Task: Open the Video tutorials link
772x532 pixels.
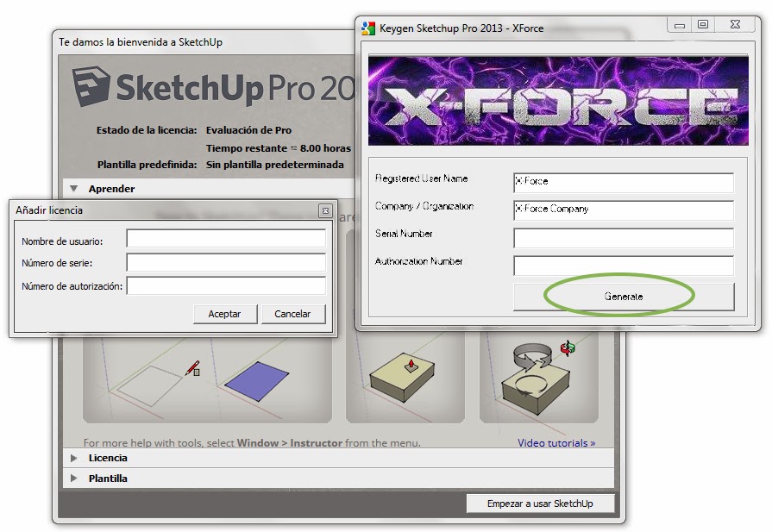Action: click(x=556, y=443)
